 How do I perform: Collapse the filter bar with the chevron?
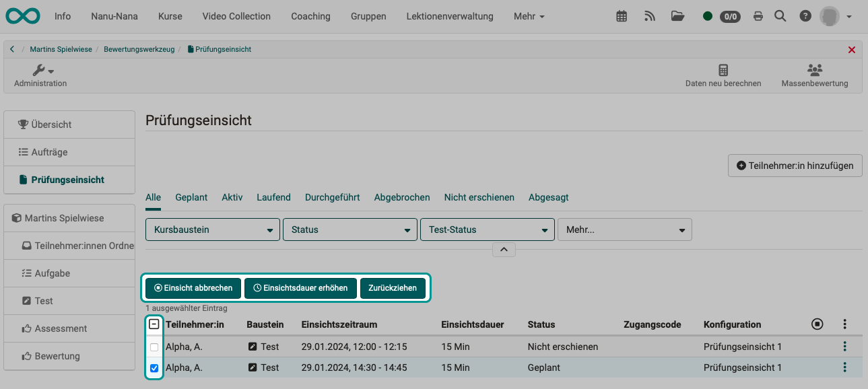(x=504, y=249)
